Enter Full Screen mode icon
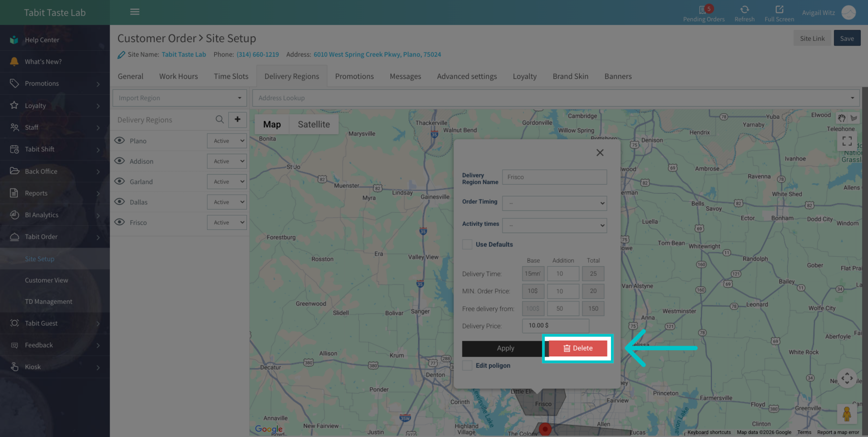 (x=779, y=9)
